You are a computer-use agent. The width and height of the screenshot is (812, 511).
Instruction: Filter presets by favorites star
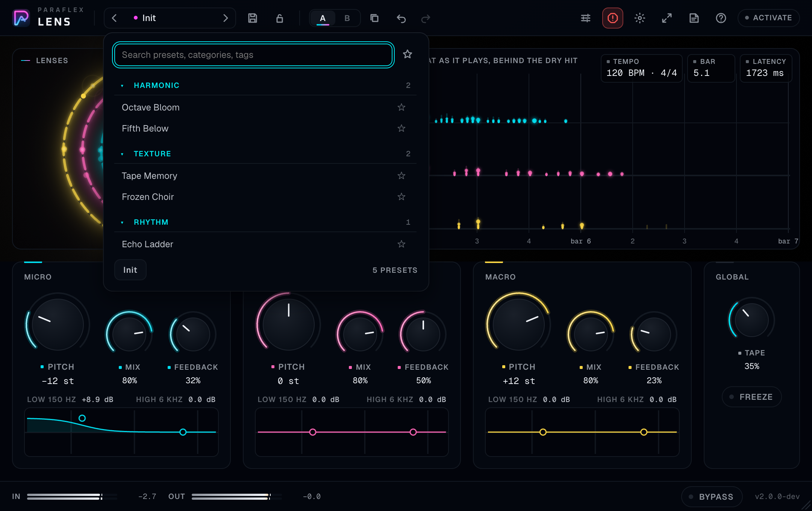click(x=408, y=54)
